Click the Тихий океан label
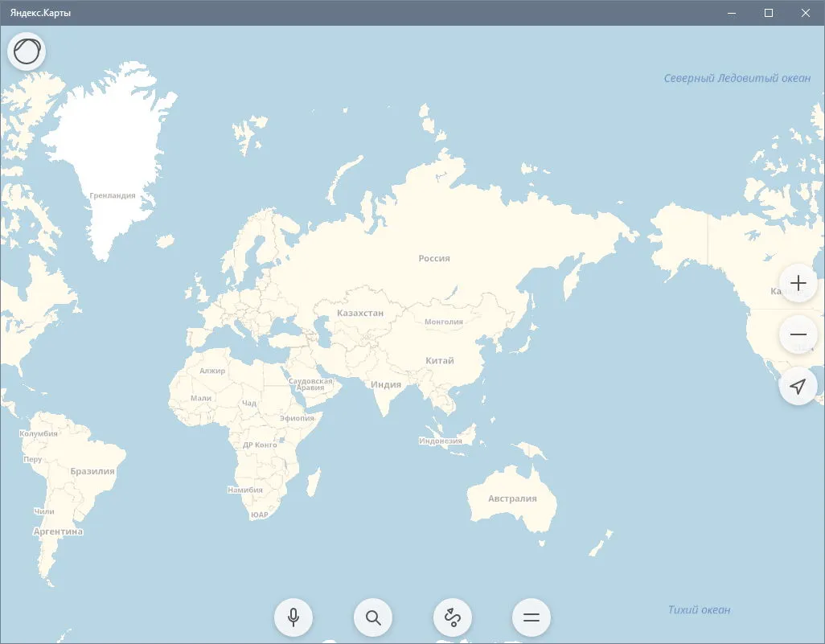Viewport: 825px width, 644px height. (700, 609)
